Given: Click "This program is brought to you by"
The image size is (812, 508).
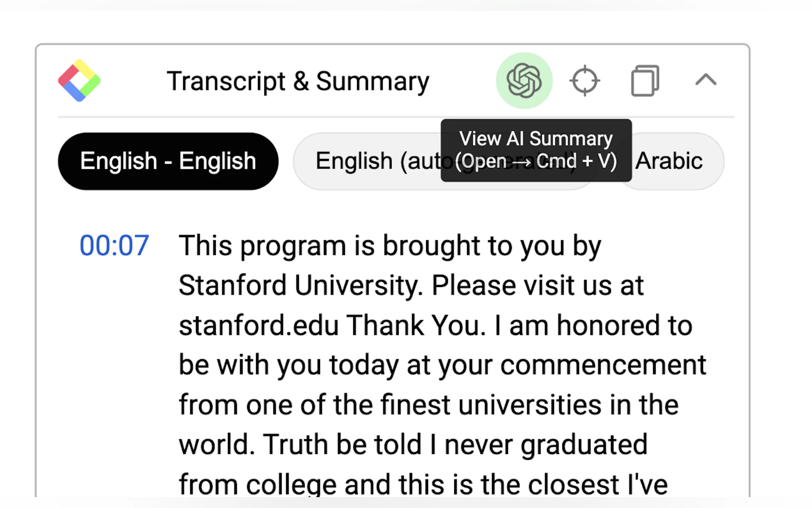Looking at the screenshot, I should pos(389,246).
